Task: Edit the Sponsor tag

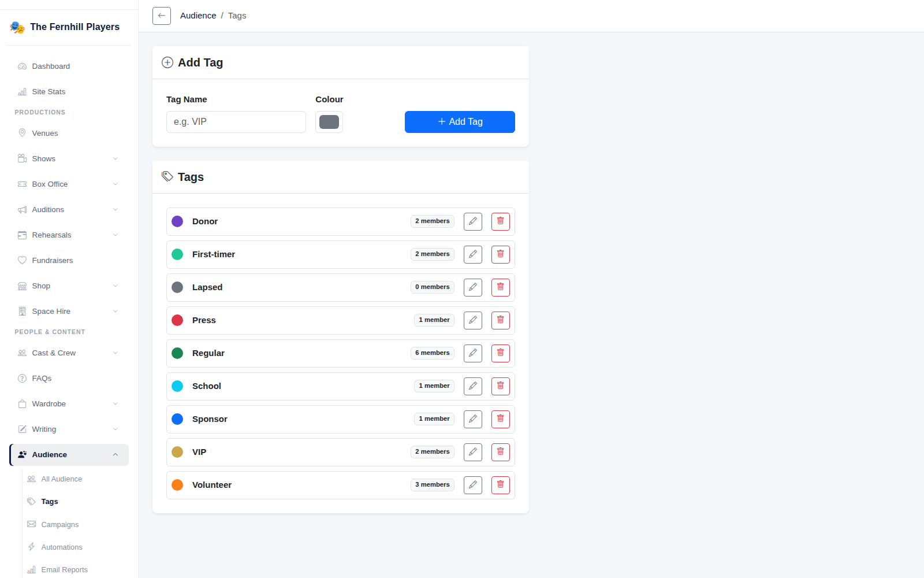Action: point(473,419)
